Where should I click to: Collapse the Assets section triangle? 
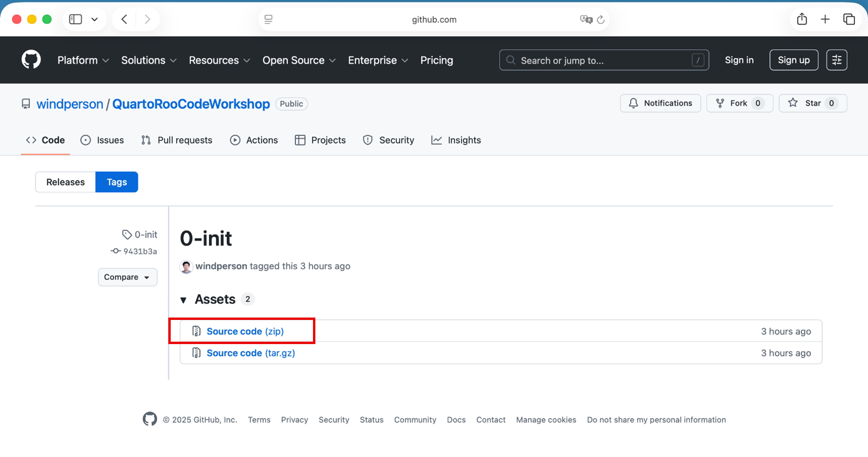pyautogui.click(x=183, y=300)
